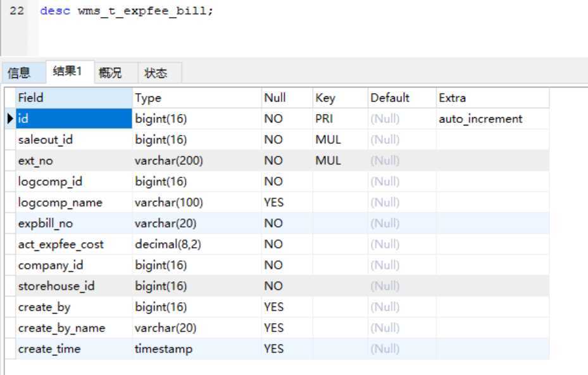Image resolution: width=588 pixels, height=375 pixels.
Task: Click the timestamp type cell
Action: [x=197, y=349]
